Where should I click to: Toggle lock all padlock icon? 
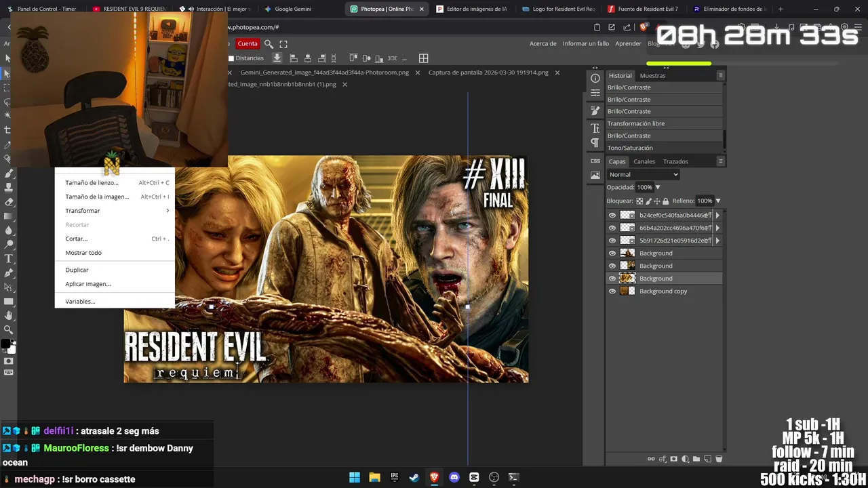click(x=665, y=201)
